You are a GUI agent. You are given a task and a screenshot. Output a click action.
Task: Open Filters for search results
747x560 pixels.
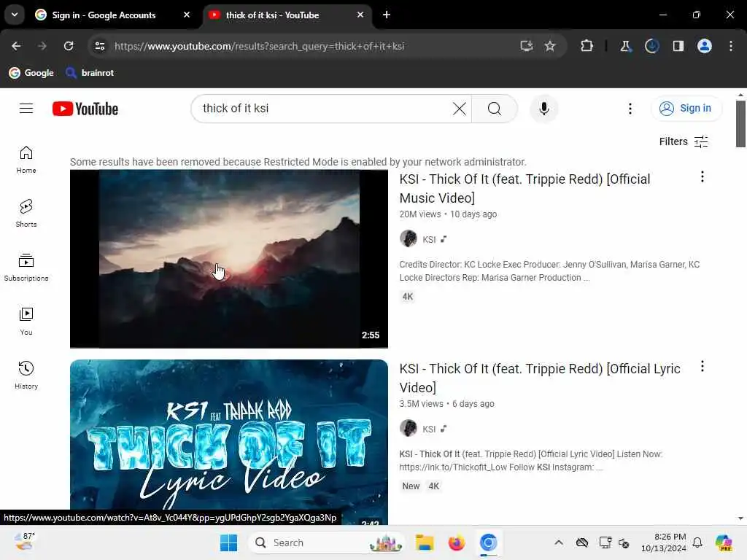(x=683, y=141)
